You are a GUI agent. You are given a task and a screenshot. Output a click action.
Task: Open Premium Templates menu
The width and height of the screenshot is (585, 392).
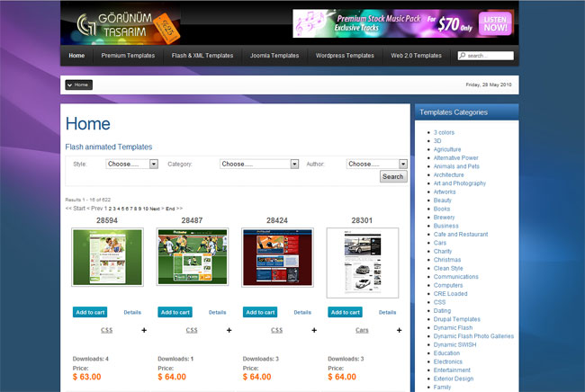(x=128, y=56)
